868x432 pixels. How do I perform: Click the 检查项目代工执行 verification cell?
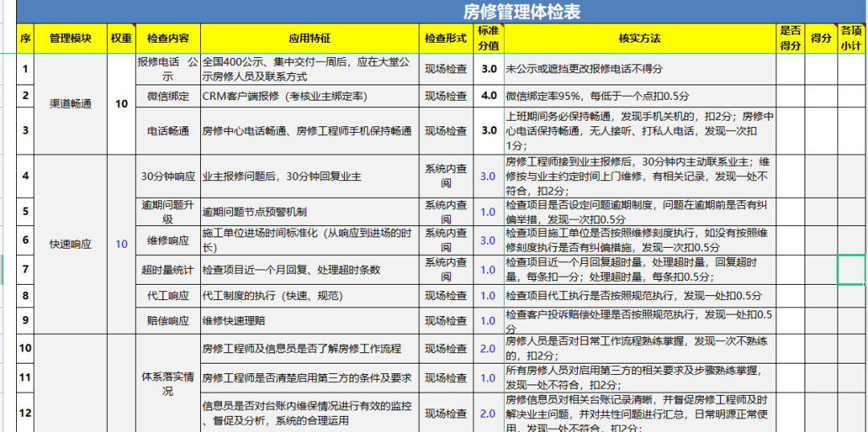[640, 296]
